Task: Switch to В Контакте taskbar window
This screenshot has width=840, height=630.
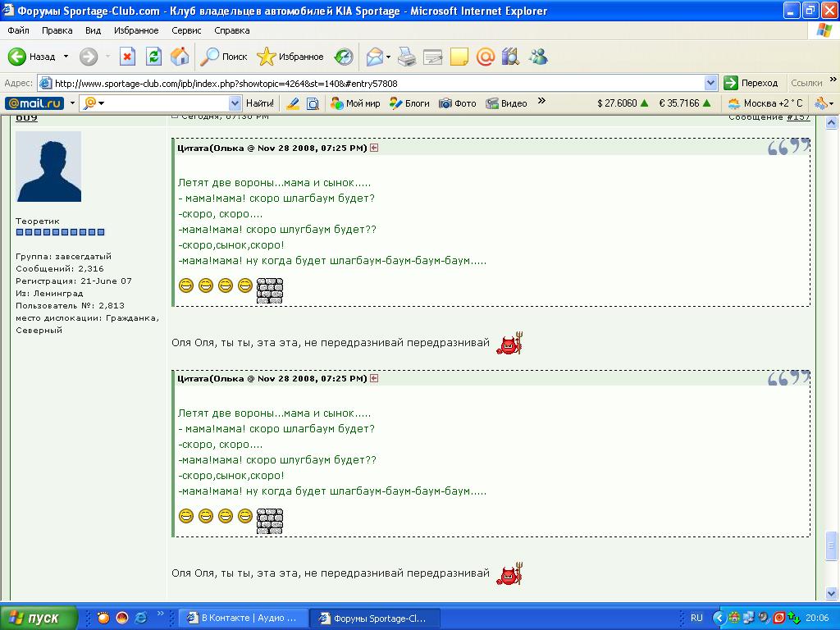Action: (x=243, y=618)
